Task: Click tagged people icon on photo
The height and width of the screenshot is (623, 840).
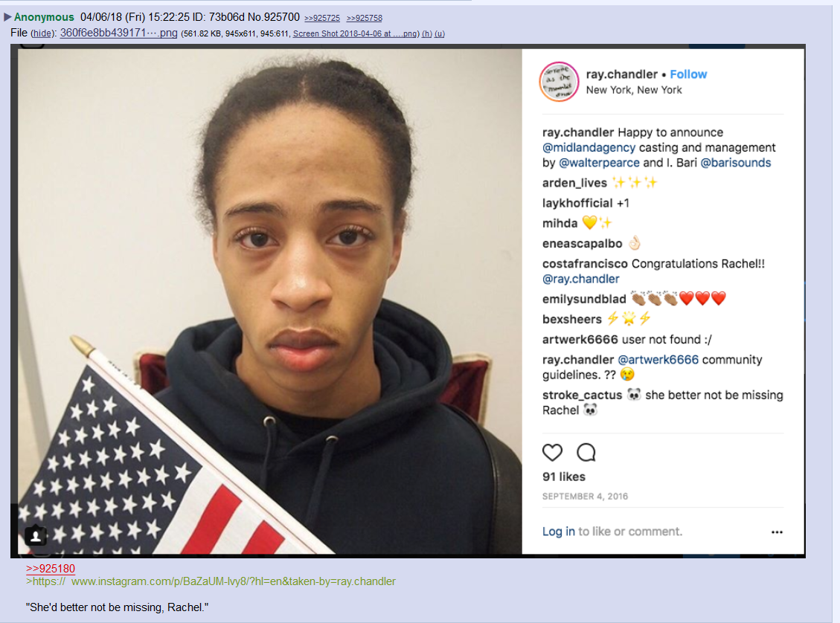Action: click(36, 536)
